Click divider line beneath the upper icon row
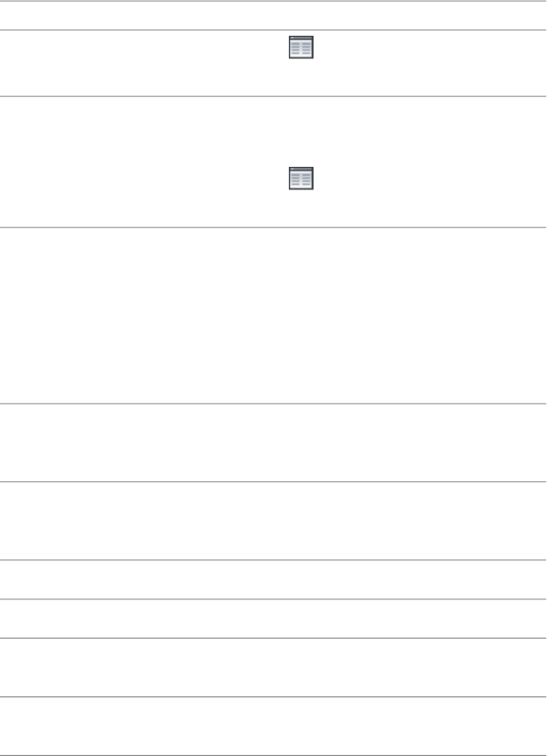Screen dimensions: 547x756 click(x=273, y=95)
